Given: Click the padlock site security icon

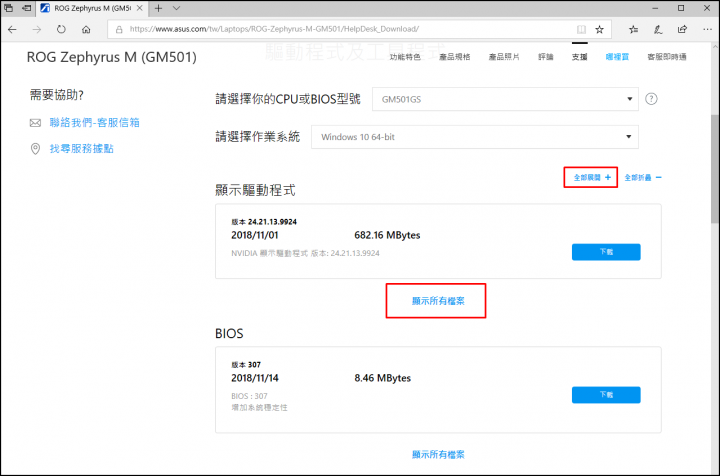Looking at the screenshot, I should (x=119, y=29).
